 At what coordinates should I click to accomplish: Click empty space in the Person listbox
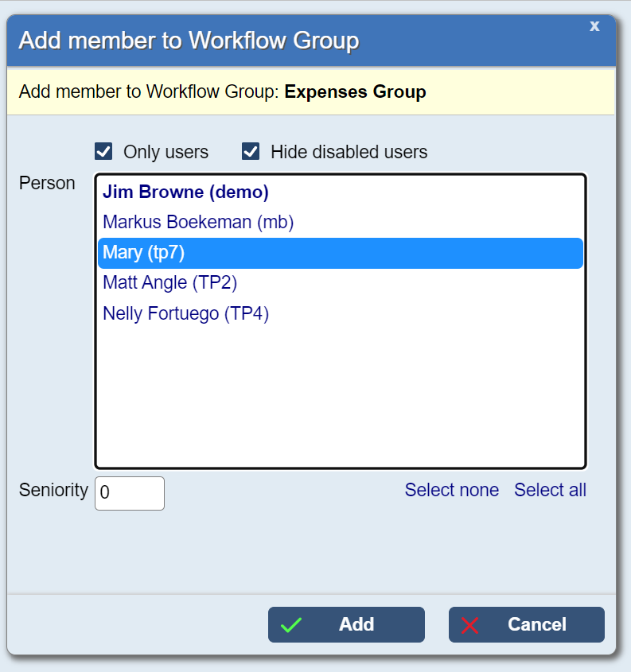pyautogui.click(x=340, y=398)
